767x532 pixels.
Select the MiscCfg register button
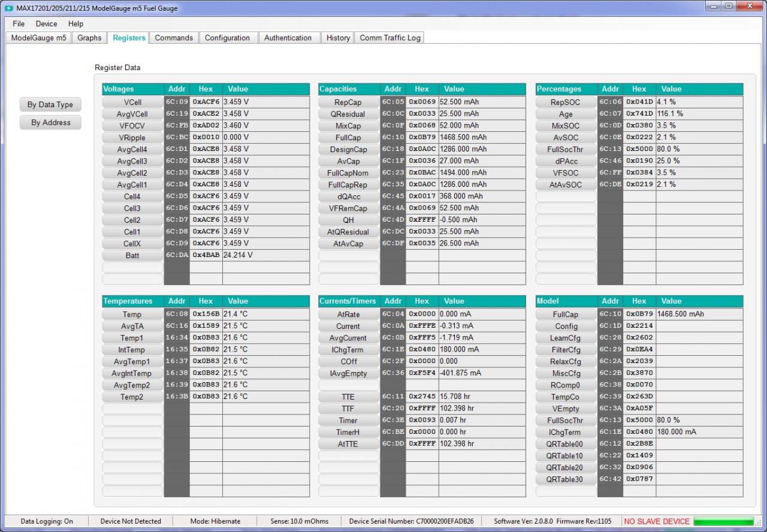click(x=566, y=373)
